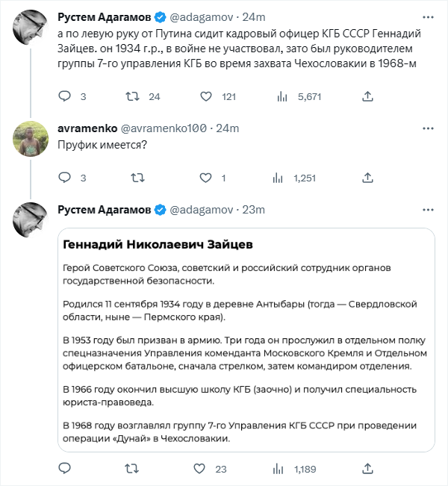View analytics showing 5,671 views
Viewport: 448px width, 486px height.
[282, 96]
